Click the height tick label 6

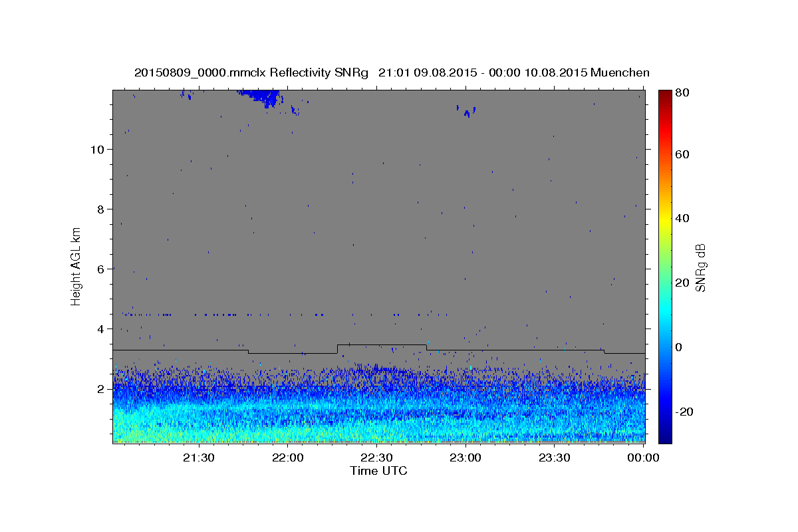tap(99, 269)
